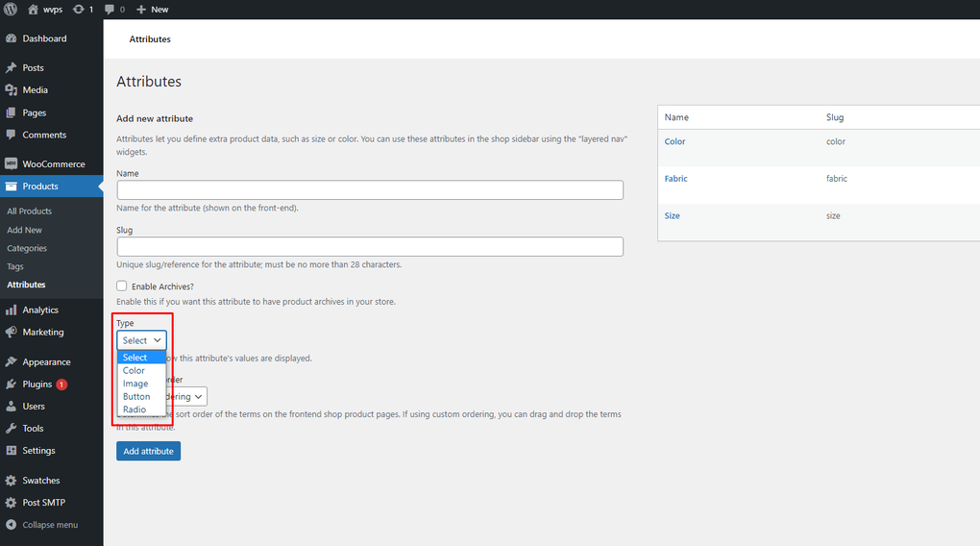This screenshot has height=546, width=980.
Task: Open Dashboard from the sidebar
Action: 44,38
